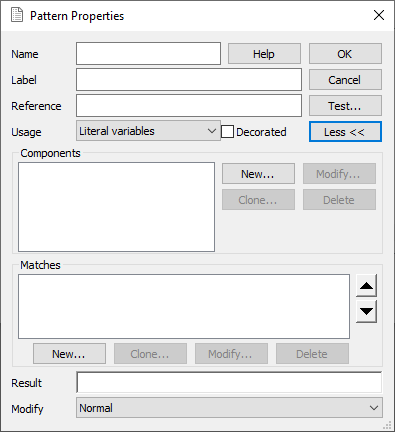
Task: Click Delete below the Matches list
Action: point(312,354)
